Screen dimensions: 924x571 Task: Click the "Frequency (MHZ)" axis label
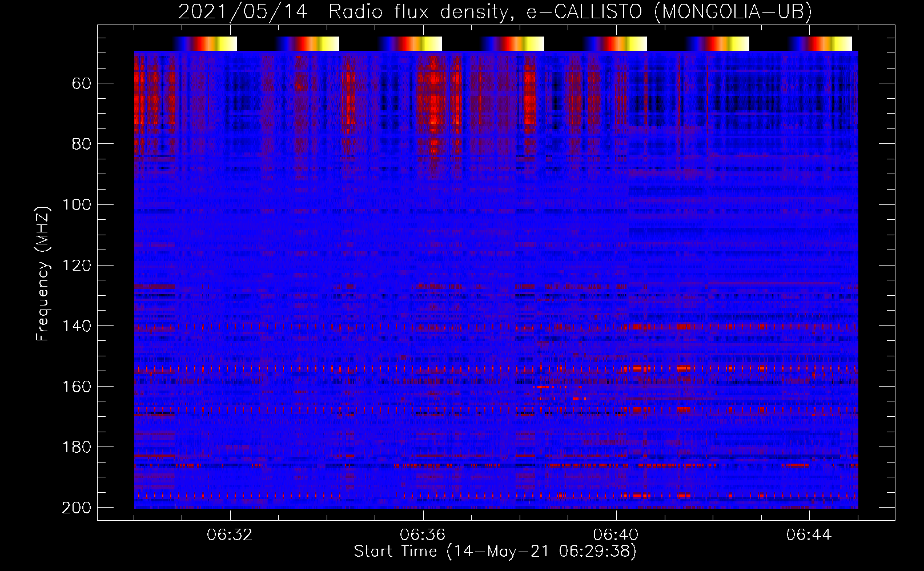click(43, 274)
